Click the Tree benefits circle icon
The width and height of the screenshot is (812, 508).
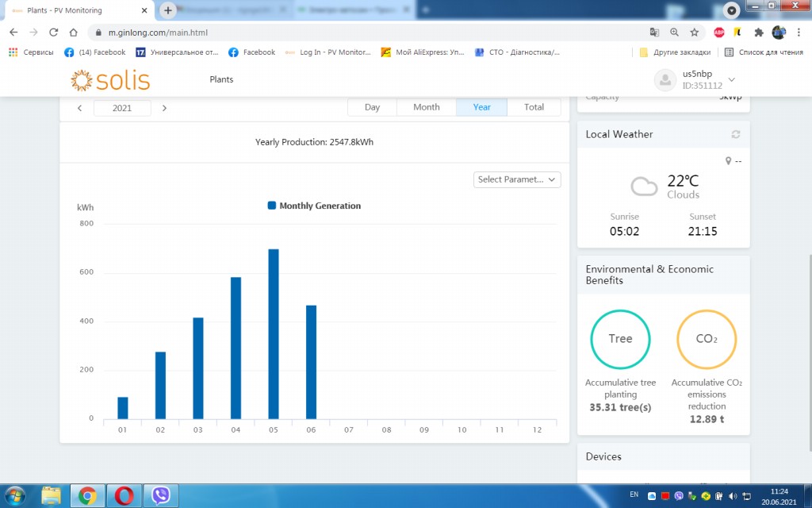click(x=620, y=339)
